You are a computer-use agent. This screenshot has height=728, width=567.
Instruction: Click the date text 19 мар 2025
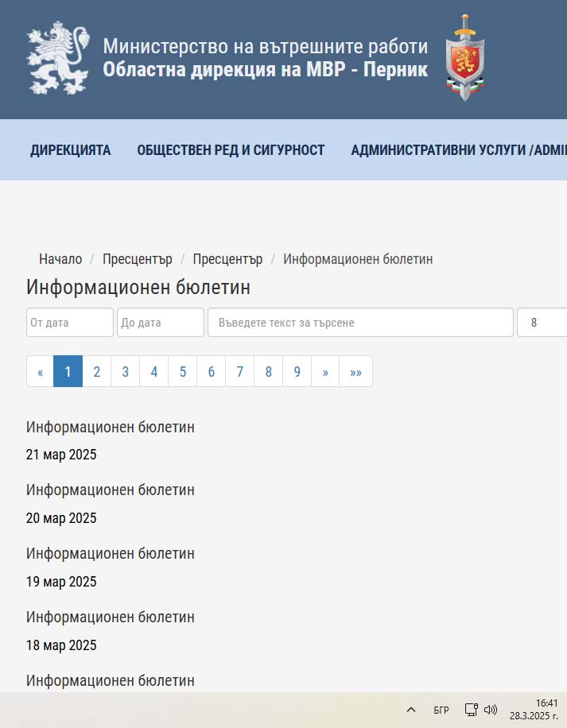click(61, 582)
